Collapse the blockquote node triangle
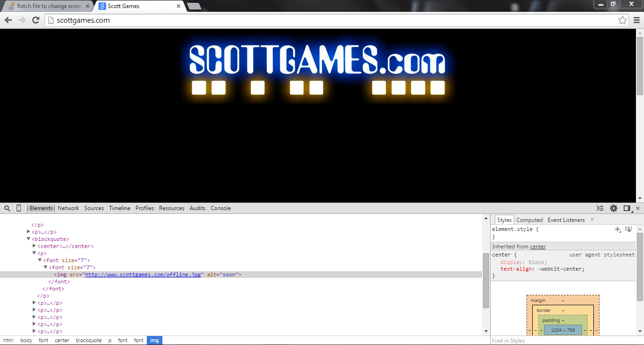644x345 pixels. coord(29,239)
